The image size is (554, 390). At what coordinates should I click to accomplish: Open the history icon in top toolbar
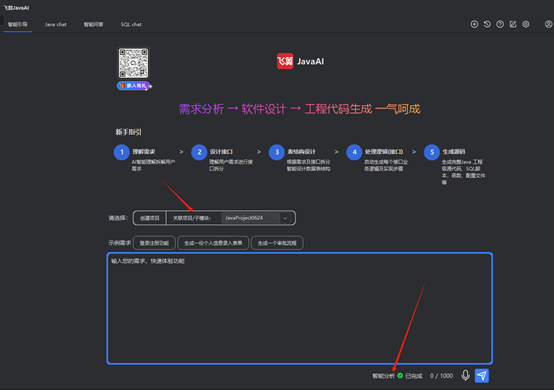[x=487, y=24]
